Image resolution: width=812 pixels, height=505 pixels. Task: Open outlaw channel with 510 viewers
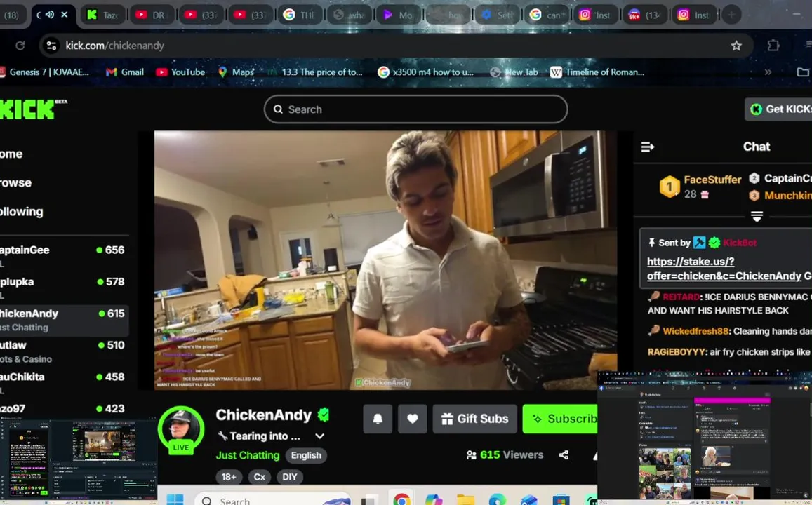(63, 351)
